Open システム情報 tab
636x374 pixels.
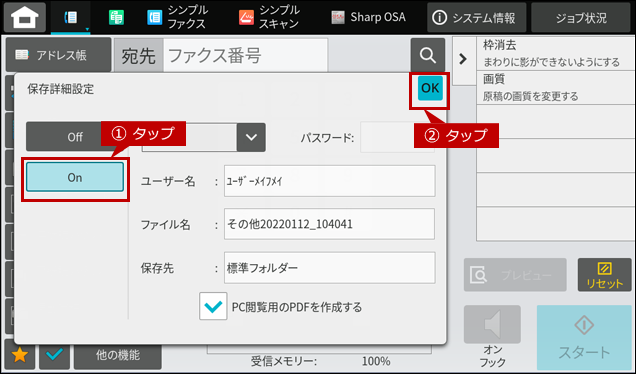click(476, 17)
